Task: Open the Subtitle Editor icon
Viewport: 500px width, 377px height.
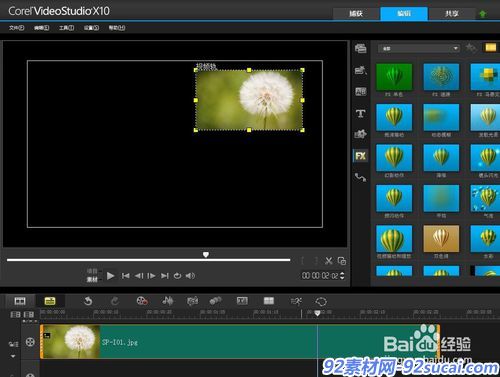Action: click(242, 301)
